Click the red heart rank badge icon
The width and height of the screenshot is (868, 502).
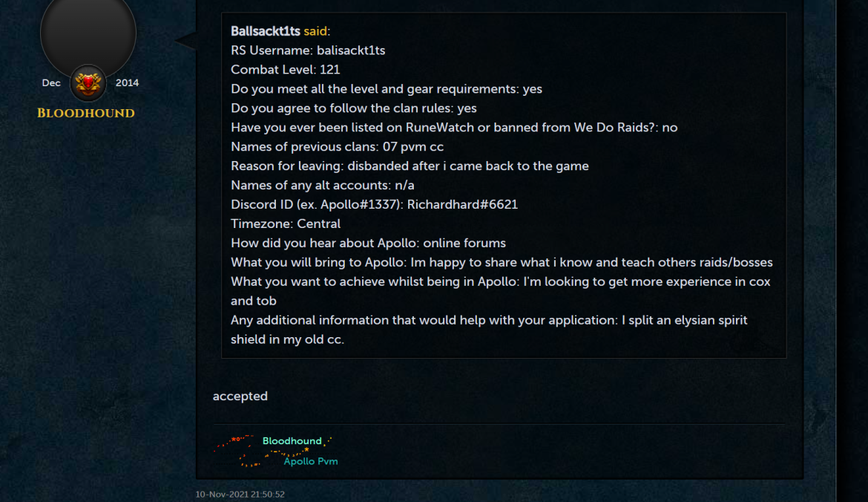[88, 83]
